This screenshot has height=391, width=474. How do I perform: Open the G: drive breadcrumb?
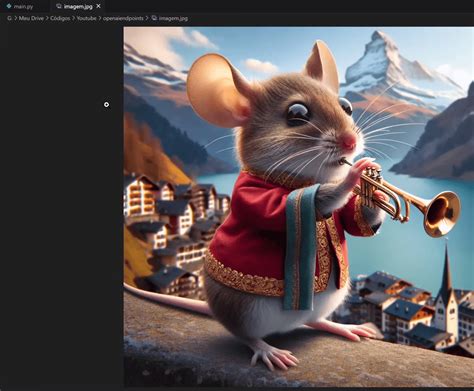10,18
